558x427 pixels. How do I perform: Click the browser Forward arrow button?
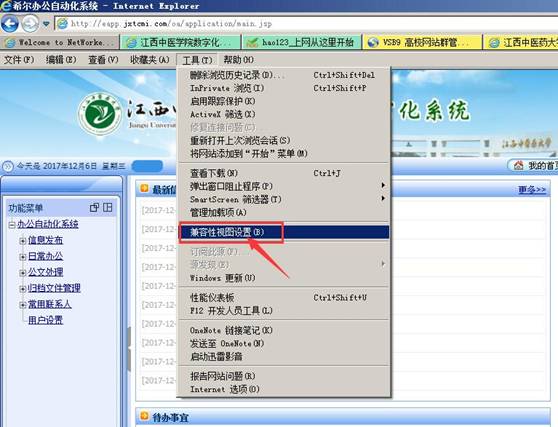coord(30,23)
